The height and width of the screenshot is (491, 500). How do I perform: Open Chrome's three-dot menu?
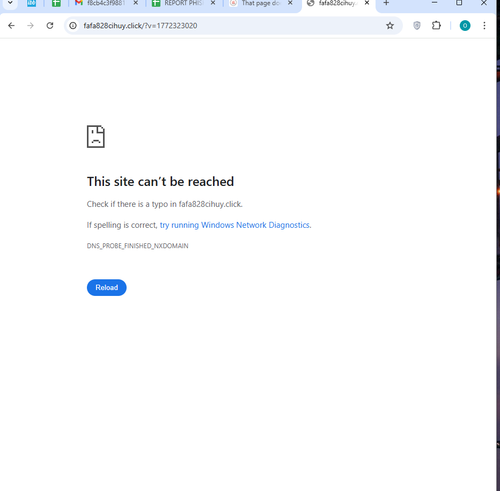pyautogui.click(x=484, y=26)
